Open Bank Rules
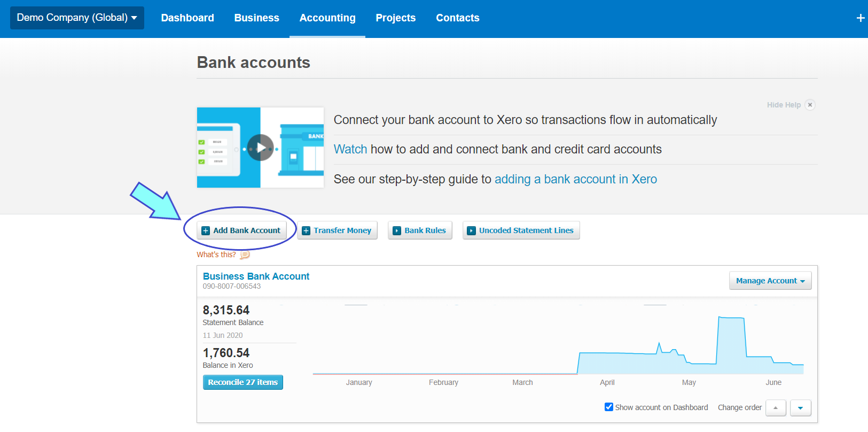Viewport: 868px width, 432px height. [420, 230]
